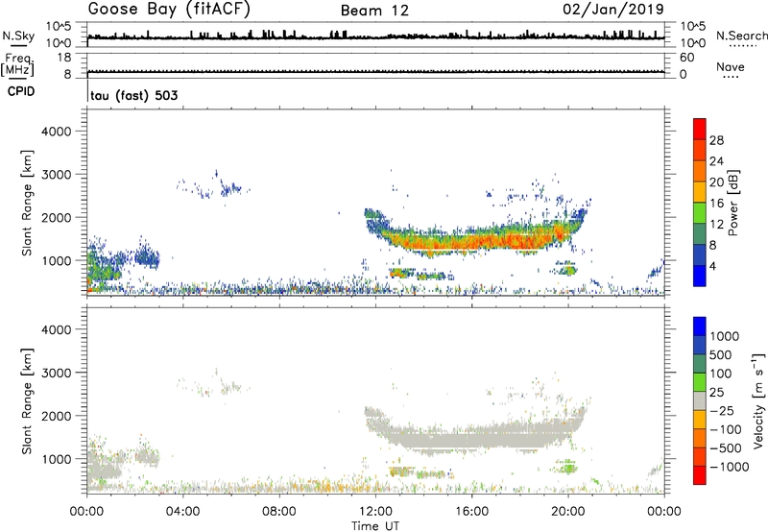This screenshot has width=768, height=532.
Task: Pick the gray Velocity segment between 25 and -25
Action: [700, 400]
